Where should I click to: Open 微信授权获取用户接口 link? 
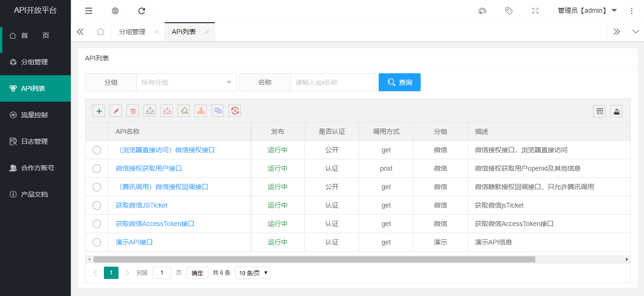pos(149,168)
